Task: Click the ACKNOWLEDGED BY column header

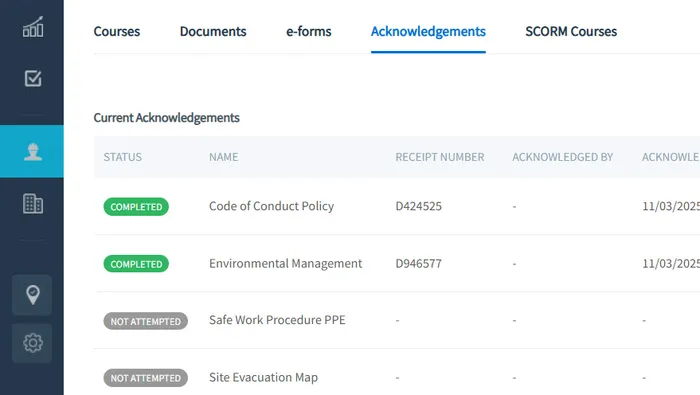Action: tap(562, 157)
